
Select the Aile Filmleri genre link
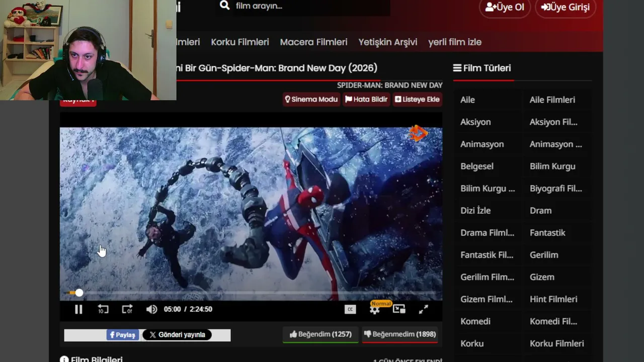[x=552, y=100]
